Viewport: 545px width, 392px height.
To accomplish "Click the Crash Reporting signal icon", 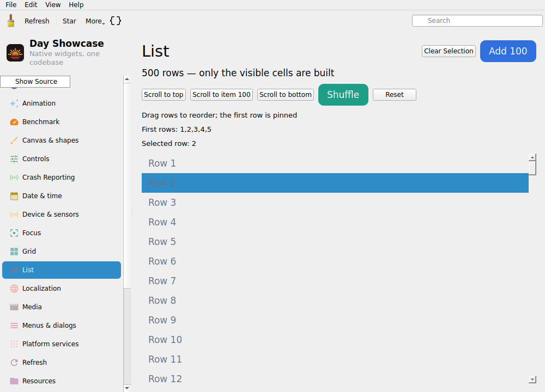I will pyautogui.click(x=14, y=177).
